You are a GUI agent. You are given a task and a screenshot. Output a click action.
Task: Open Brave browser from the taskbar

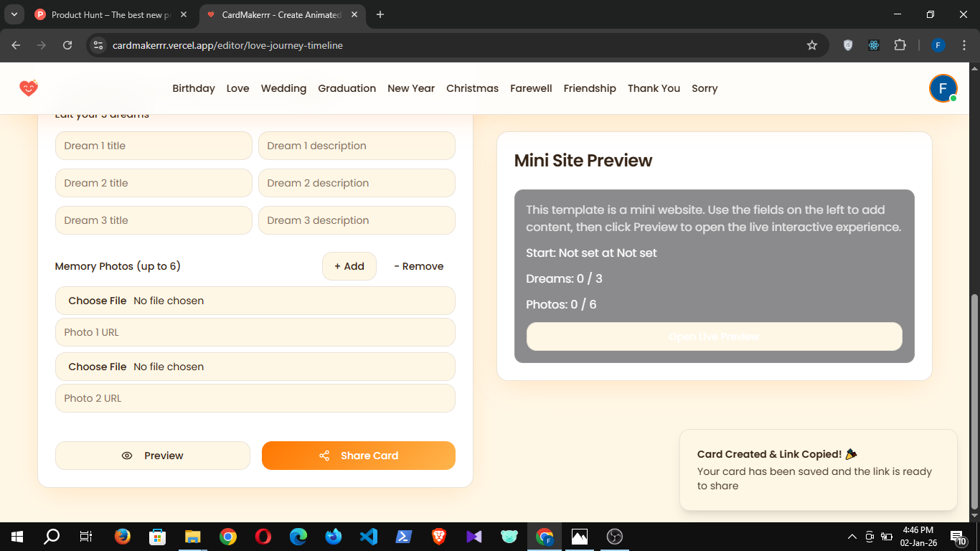[x=438, y=536]
